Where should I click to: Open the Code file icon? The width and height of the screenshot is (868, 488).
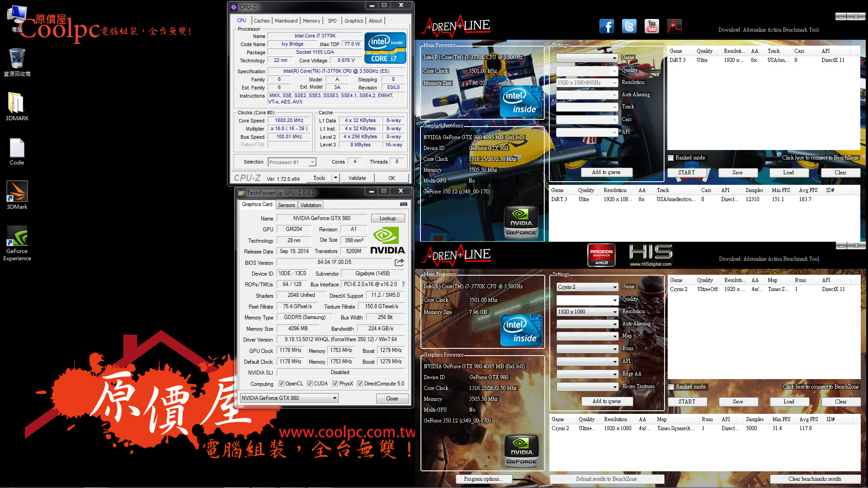[17, 151]
